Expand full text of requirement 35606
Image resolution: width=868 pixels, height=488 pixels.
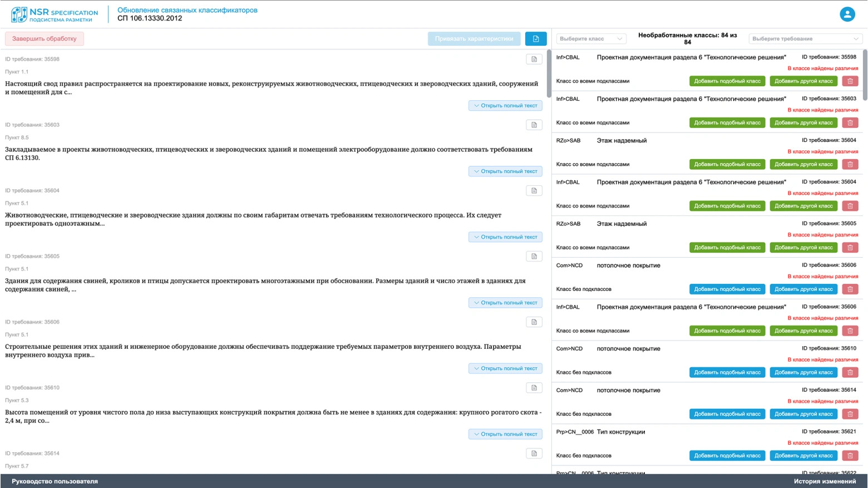(505, 368)
